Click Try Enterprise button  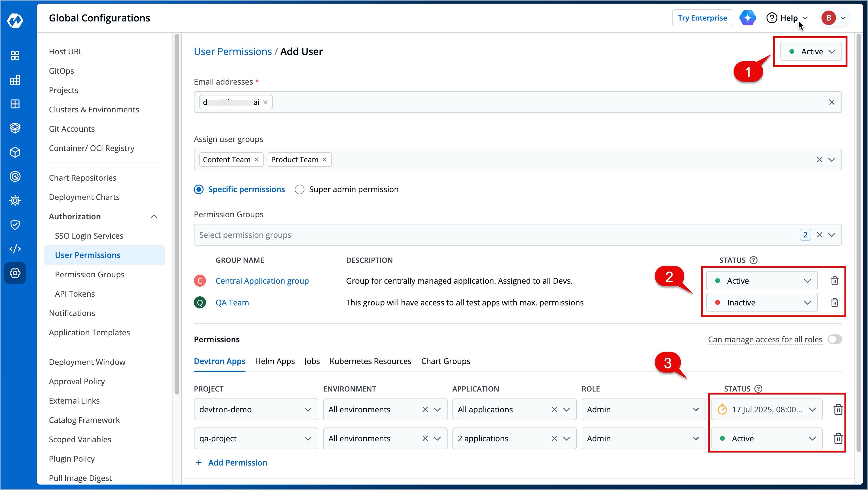(702, 18)
